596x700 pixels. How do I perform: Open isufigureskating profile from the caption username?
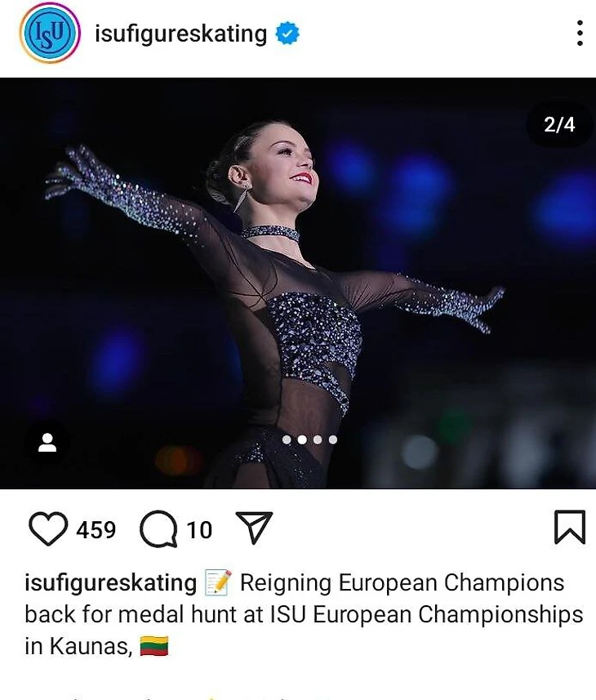pos(111,583)
